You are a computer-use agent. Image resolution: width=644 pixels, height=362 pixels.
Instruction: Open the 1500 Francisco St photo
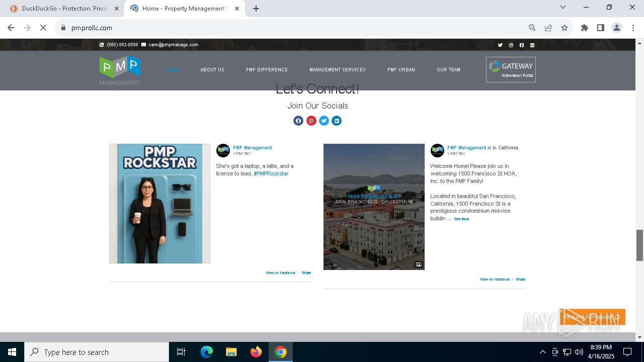(x=374, y=207)
